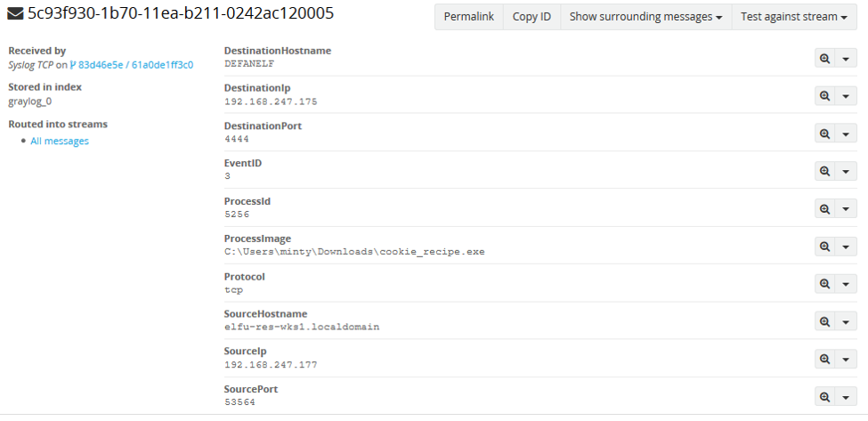Open dropdown caret for SourceHostname field
Screen dimensions: 868x421
click(846, 322)
